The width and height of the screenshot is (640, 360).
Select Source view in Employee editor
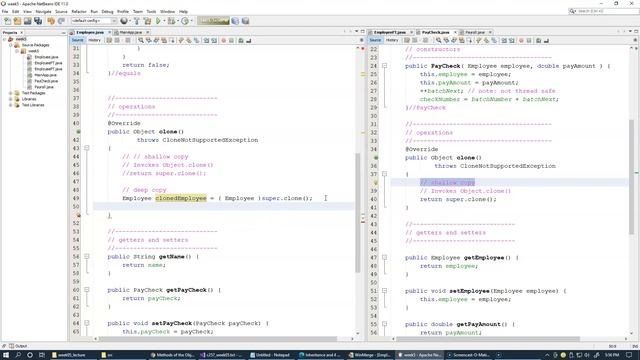(77, 40)
